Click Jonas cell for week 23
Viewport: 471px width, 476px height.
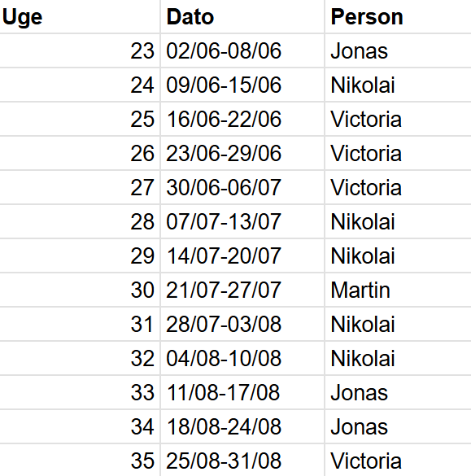pyautogui.click(x=398, y=50)
